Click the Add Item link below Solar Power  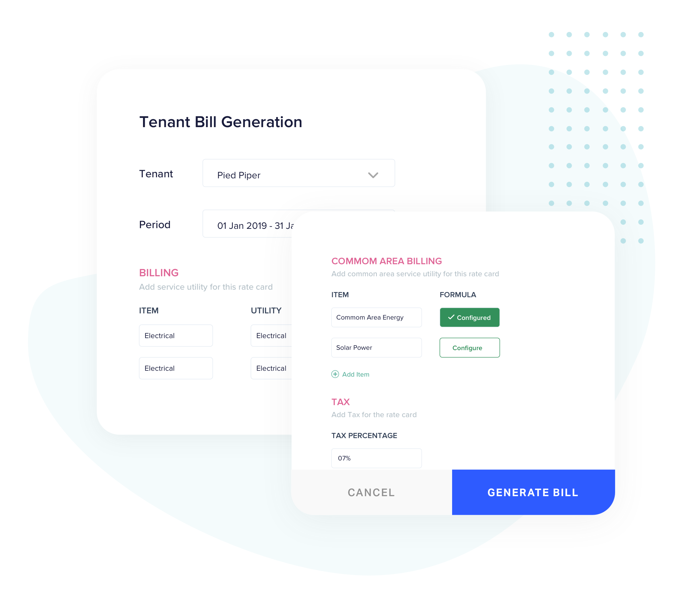coord(350,374)
